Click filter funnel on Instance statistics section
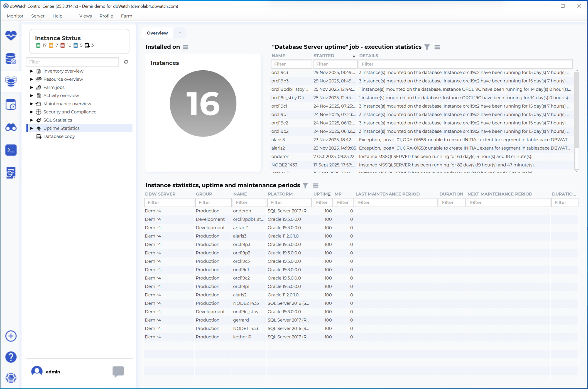The height and width of the screenshot is (389, 588). pos(305,185)
